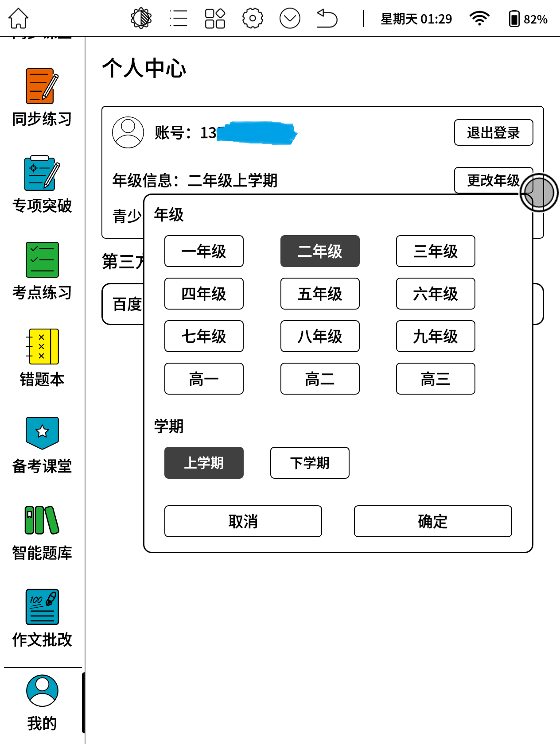
Task: Open the 智能题库 books icon
Action: (x=42, y=520)
